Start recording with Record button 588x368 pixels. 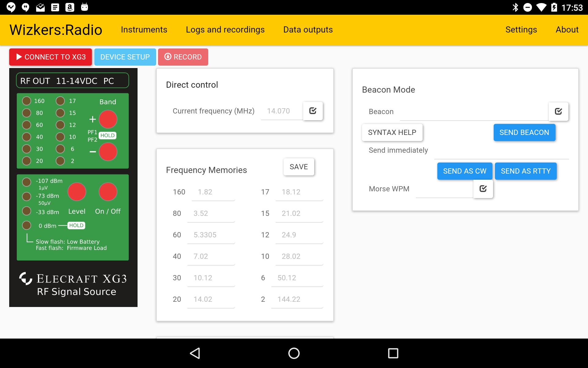click(x=183, y=57)
